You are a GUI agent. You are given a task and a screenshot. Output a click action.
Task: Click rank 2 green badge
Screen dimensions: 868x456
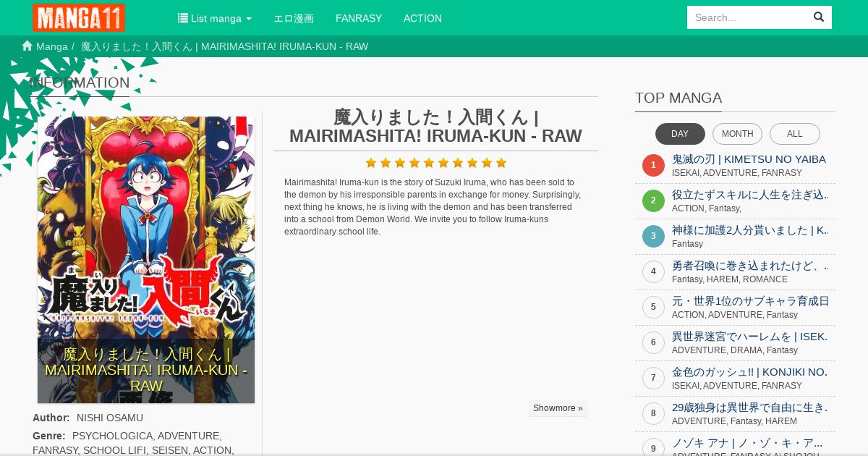click(653, 200)
